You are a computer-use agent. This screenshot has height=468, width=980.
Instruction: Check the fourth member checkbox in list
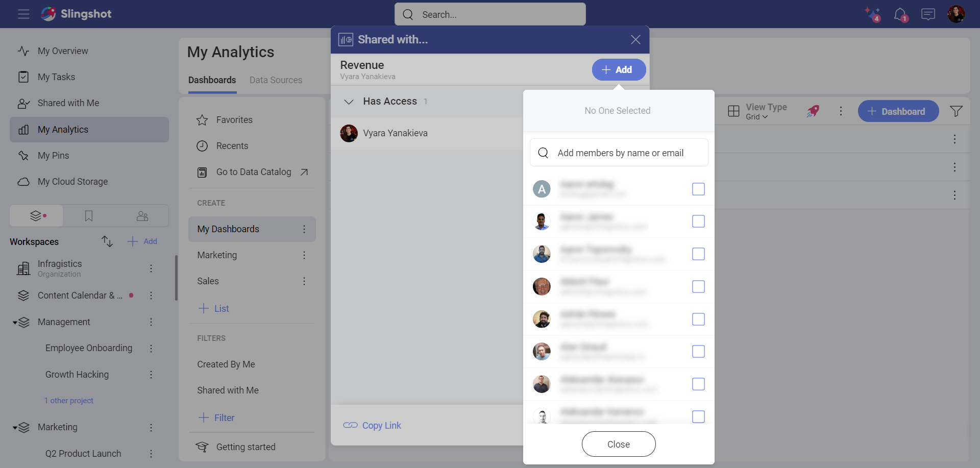698,286
